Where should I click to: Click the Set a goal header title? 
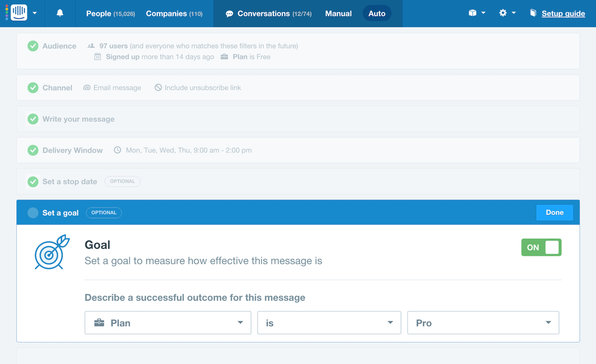[x=60, y=213]
